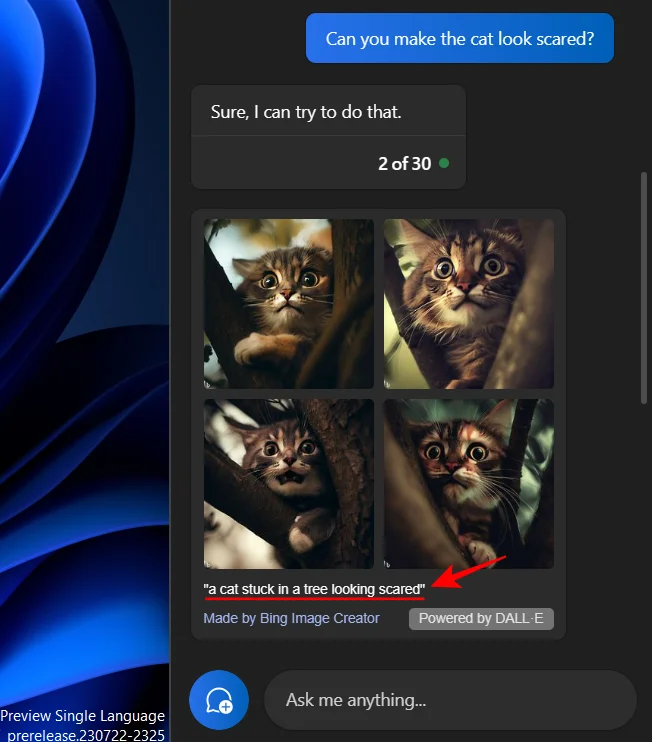652x742 pixels.
Task: Click Bing watermark on cat with paw over branch
Action: point(207,384)
